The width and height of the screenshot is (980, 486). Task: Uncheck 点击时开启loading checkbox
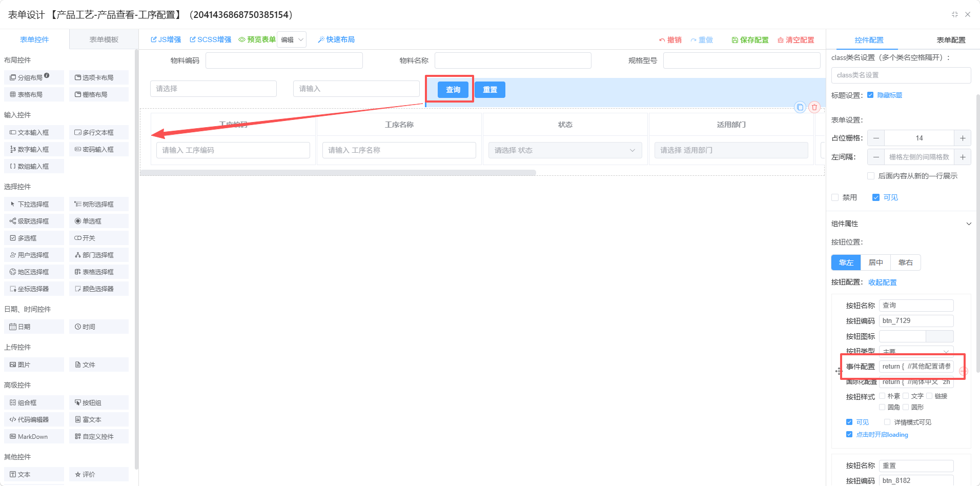[849, 434]
